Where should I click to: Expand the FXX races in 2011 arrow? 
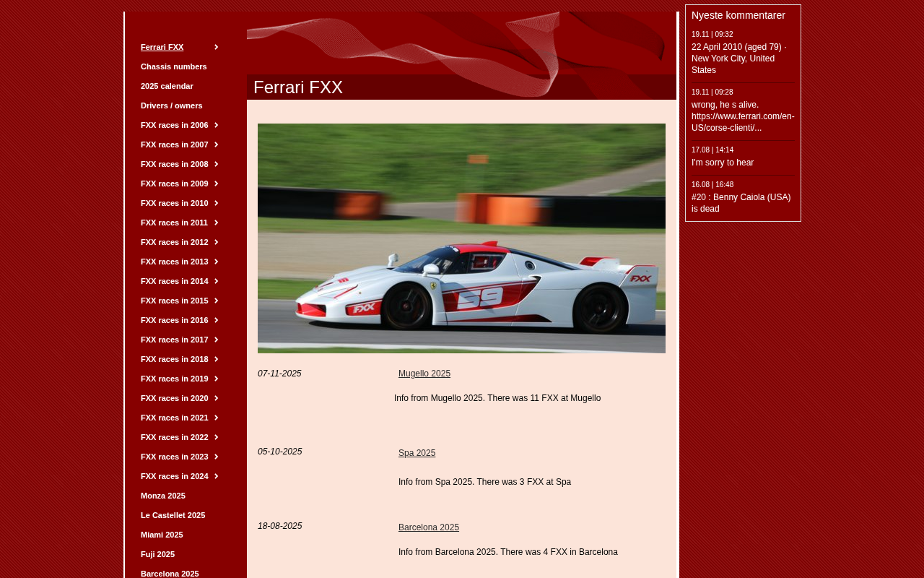(217, 223)
